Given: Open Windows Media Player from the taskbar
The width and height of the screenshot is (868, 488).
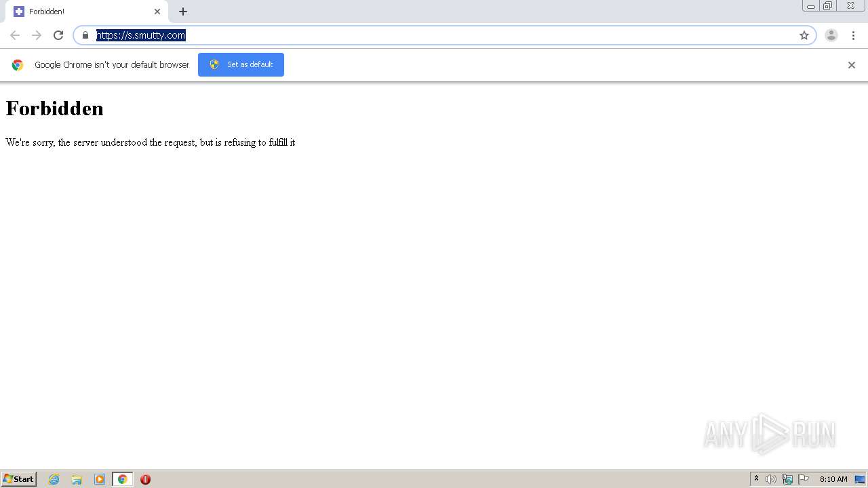Looking at the screenshot, I should point(99,479).
